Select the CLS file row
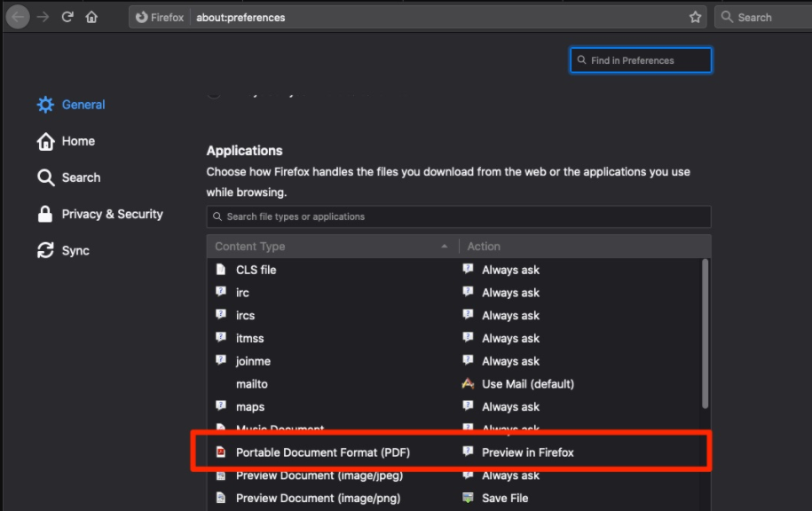 tap(256, 270)
